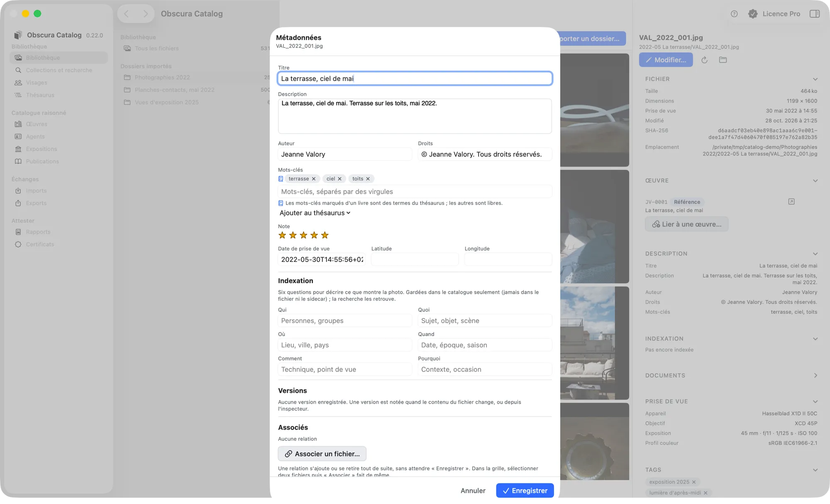Set rating to one star

coord(282,235)
